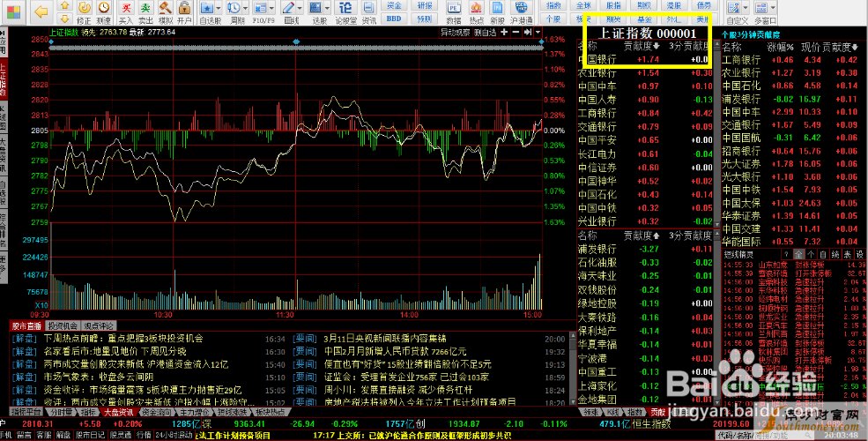Click the 资金 funds button
The width and height of the screenshot is (868, 441).
coord(394,5)
